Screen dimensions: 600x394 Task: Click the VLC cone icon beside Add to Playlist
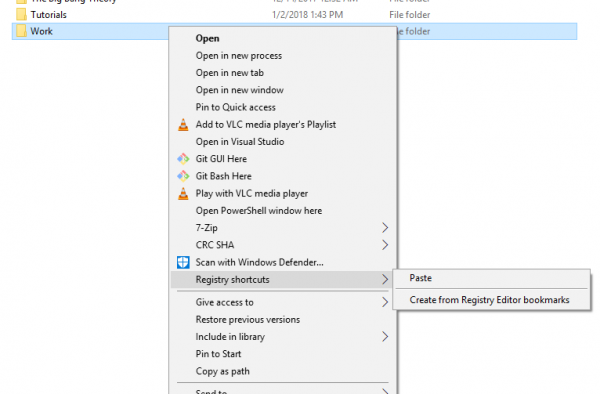[x=183, y=125]
